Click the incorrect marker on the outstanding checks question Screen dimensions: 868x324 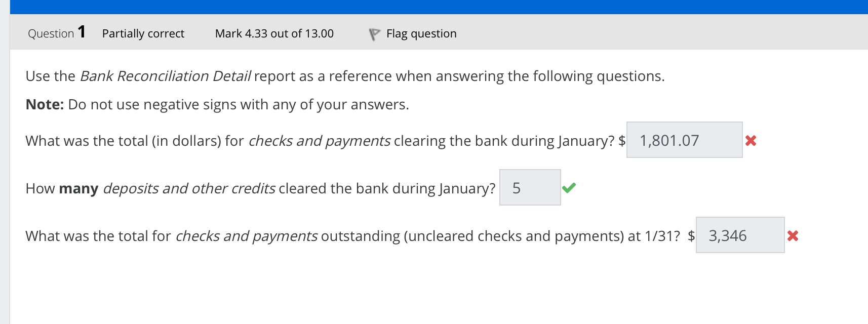click(x=793, y=236)
